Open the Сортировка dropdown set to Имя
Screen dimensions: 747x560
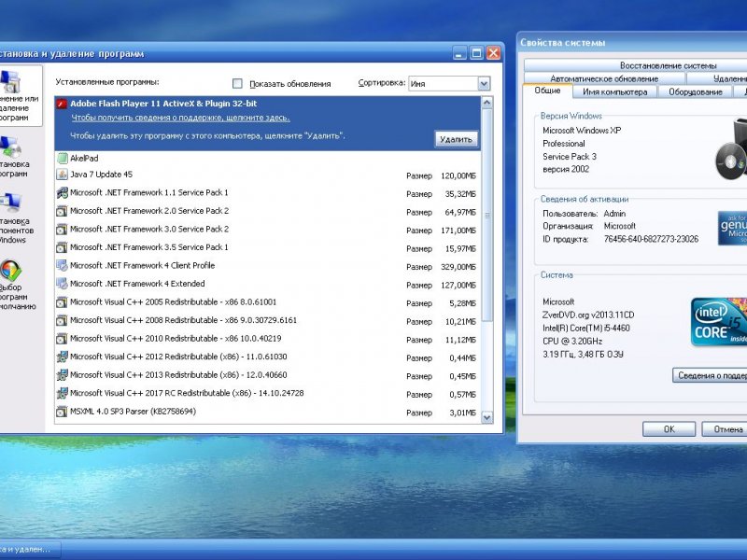tap(449, 83)
